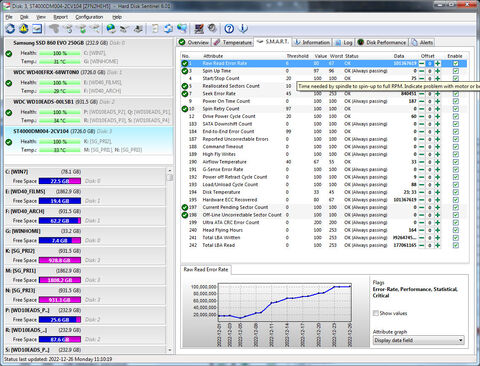This screenshot has width=480, height=366.
Task: Open the Attribute graph 'Display data field' dropdown
Action: pyautogui.click(x=419, y=340)
